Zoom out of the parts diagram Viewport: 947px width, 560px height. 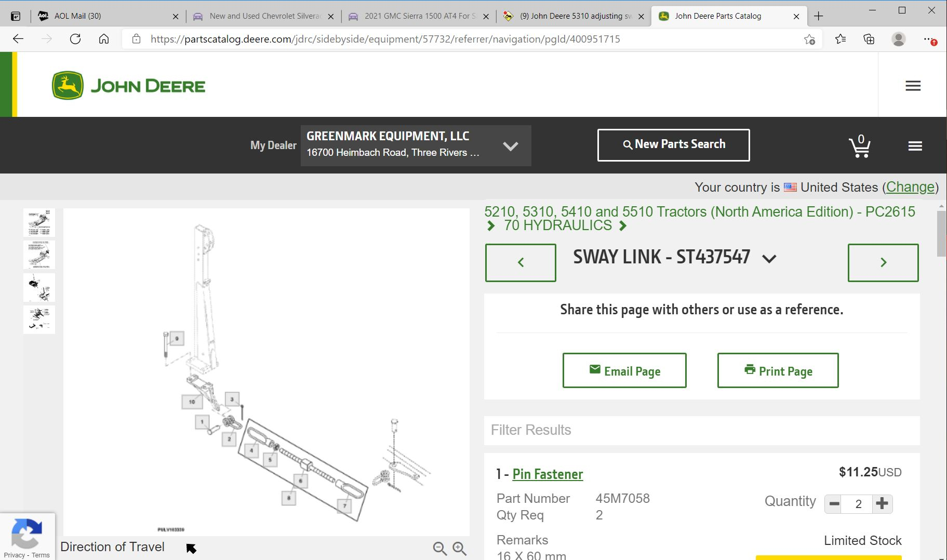[x=439, y=548]
